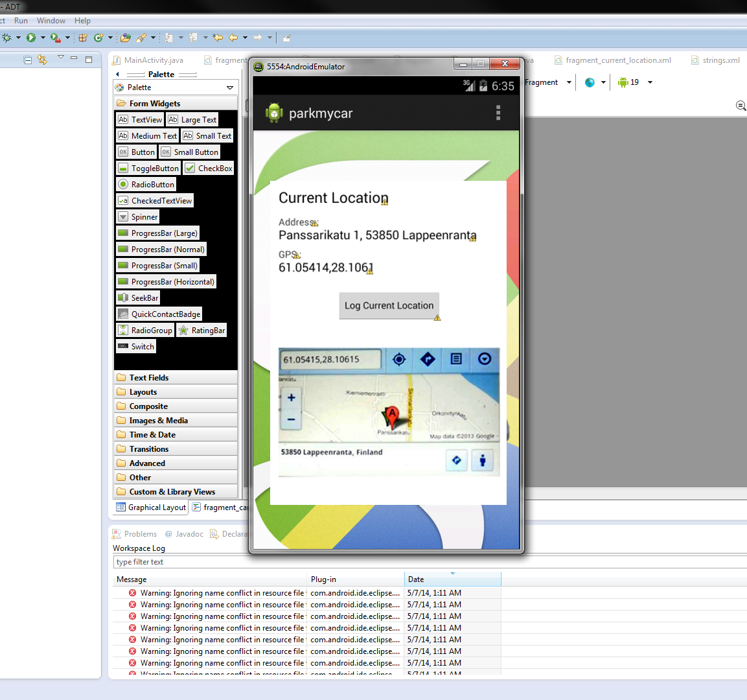
Task: Select the CheckBox palette widget
Action: click(209, 169)
